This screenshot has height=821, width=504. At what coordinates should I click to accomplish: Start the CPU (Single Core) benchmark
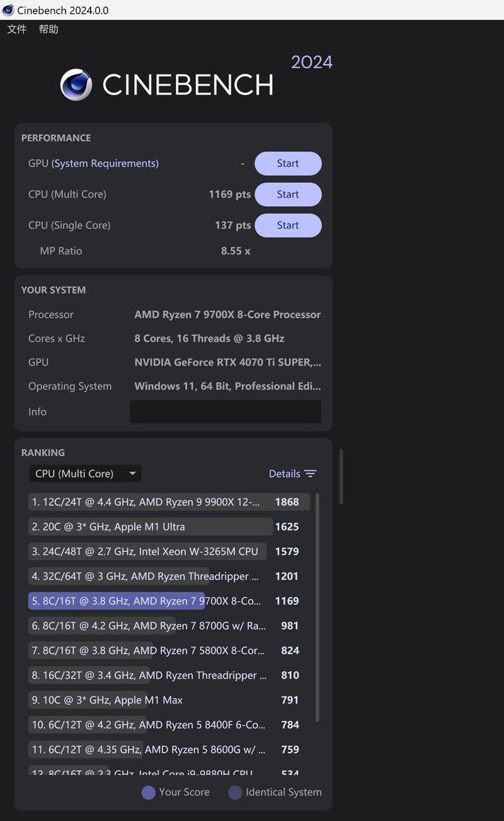click(x=288, y=225)
